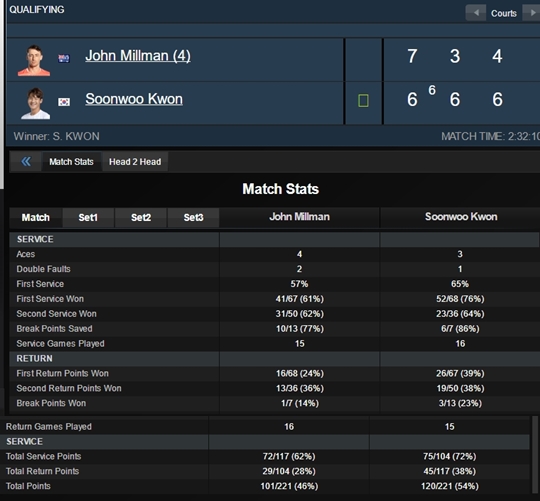This screenshot has height=501, width=540.
Task: Show stats for Set1
Action: tap(88, 217)
